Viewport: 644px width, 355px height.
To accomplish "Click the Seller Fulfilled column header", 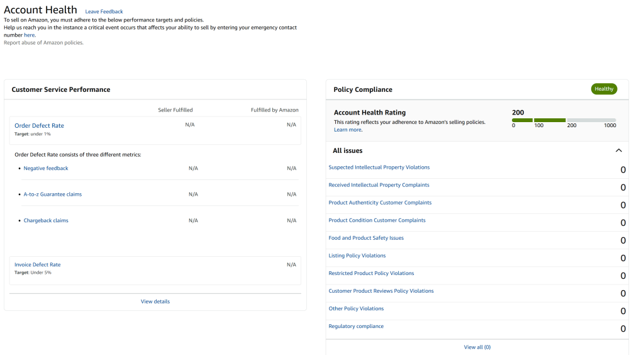I will coord(175,110).
